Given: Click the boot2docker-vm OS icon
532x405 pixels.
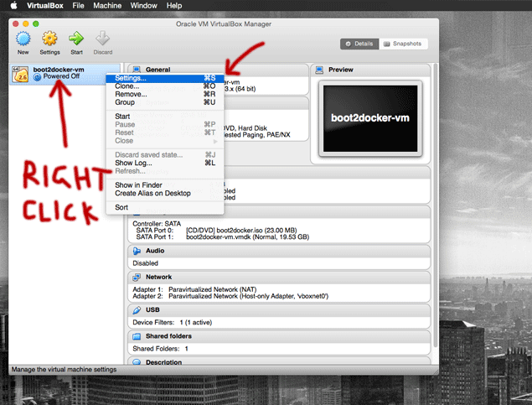Looking at the screenshot, I should click(x=20, y=75).
